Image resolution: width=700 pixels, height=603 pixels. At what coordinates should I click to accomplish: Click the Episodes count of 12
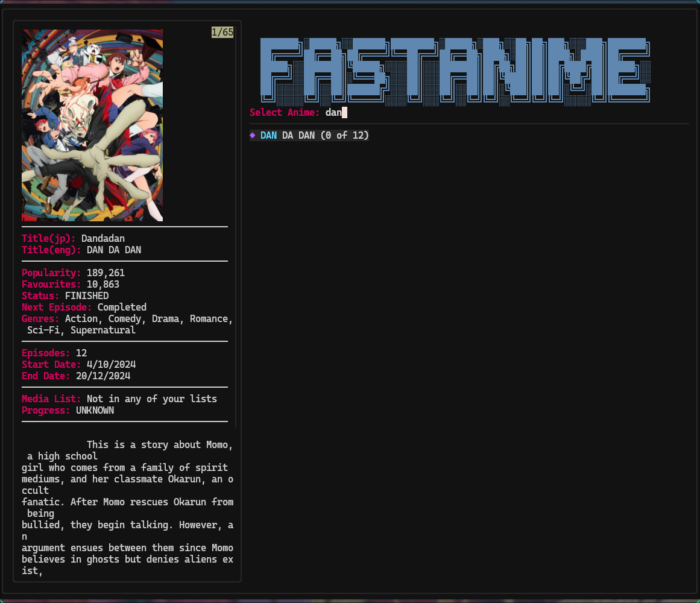[81, 353]
